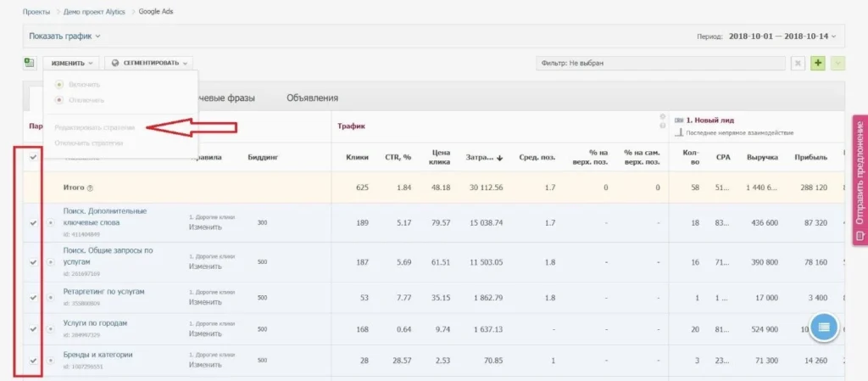Click the Трафик section help icon
This screenshot has width=868, height=381.
[x=662, y=126]
